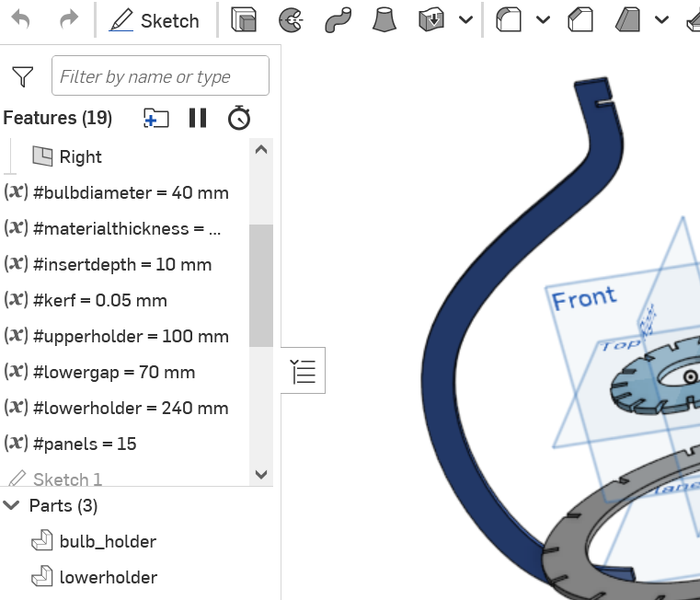Click the Front plane label
This screenshot has height=600, width=700.
(583, 298)
